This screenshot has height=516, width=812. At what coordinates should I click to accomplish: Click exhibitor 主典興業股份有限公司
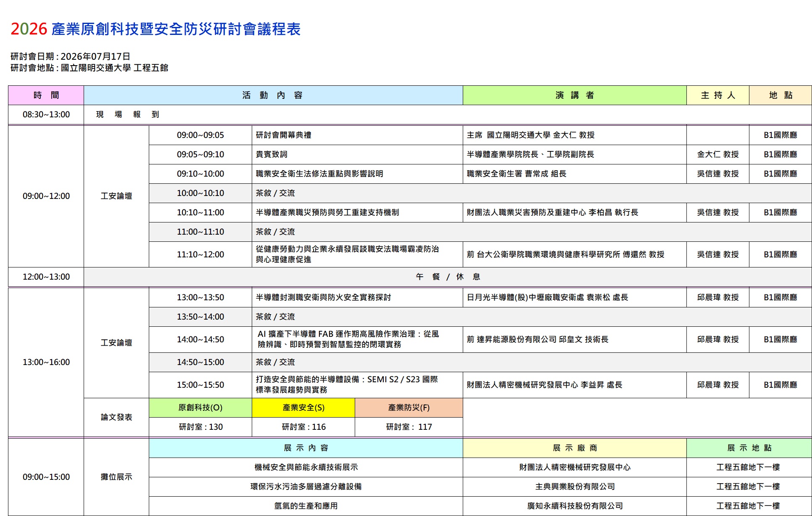tap(575, 487)
